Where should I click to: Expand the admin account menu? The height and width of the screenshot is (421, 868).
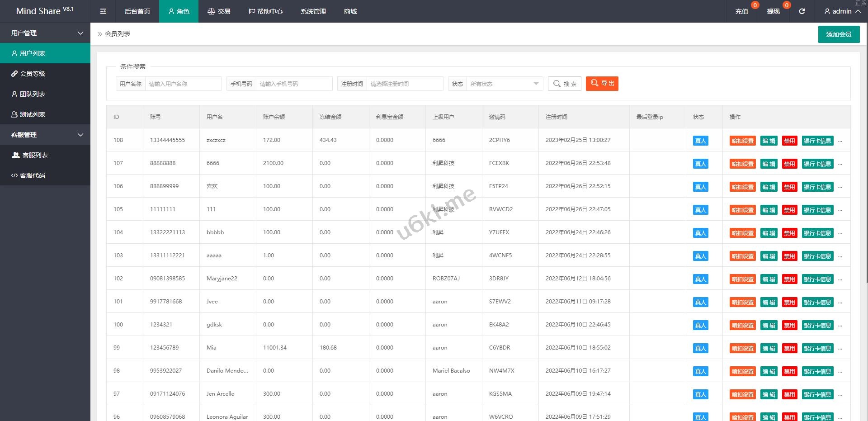coord(842,11)
